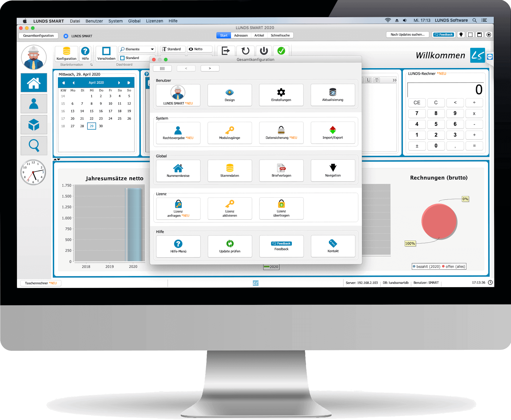511x420 pixels.
Task: Toggle the Netto eye view option
Action: pyautogui.click(x=200, y=49)
